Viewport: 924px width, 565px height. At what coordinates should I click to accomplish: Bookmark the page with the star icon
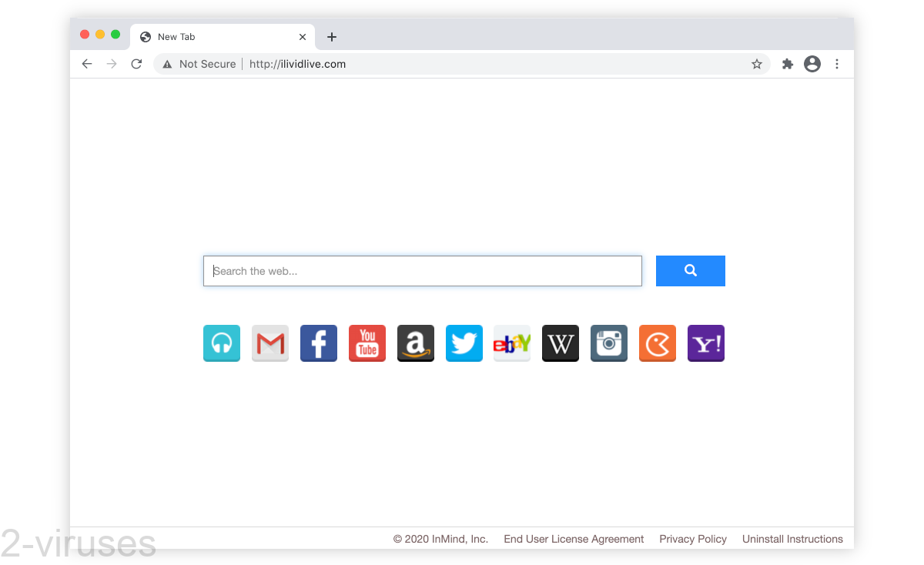click(757, 64)
